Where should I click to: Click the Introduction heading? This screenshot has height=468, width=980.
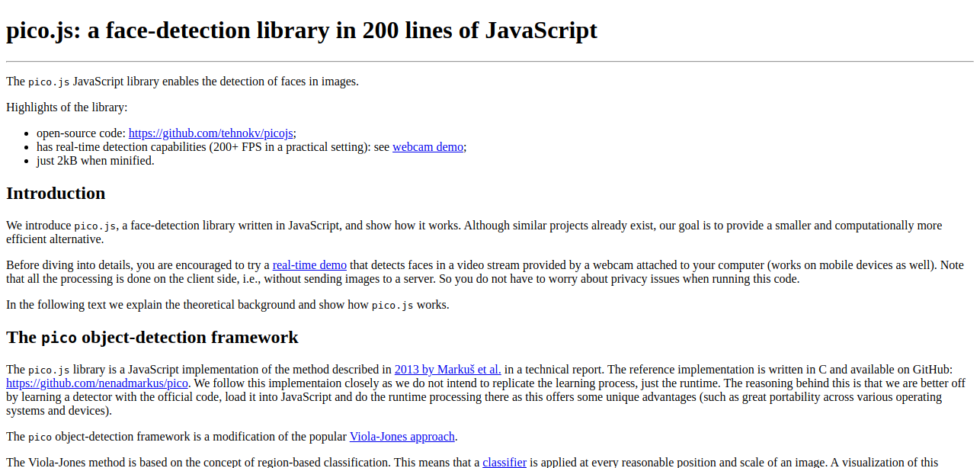[56, 193]
